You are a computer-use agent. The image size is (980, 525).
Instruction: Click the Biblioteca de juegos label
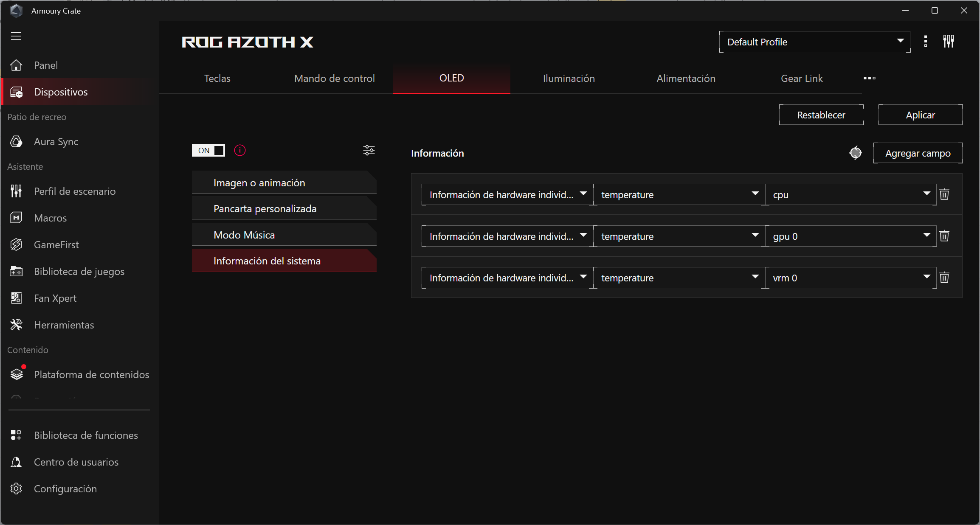point(79,272)
